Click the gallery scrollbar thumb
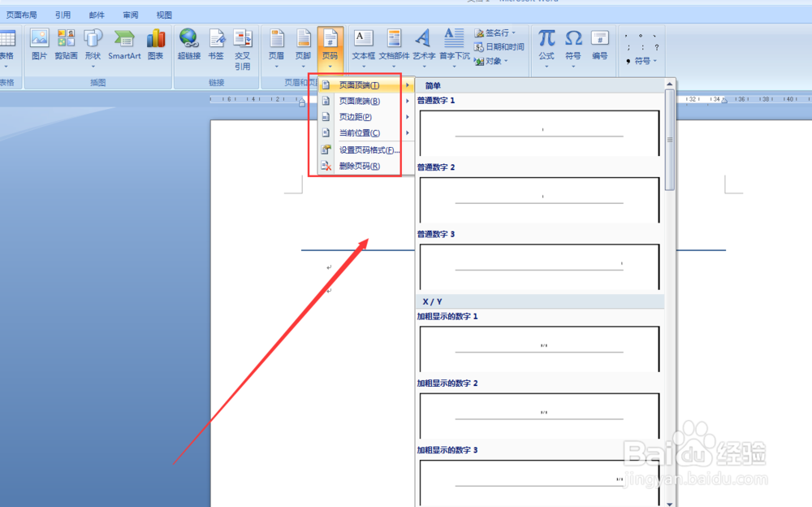The height and width of the screenshot is (507, 812). coord(670,140)
